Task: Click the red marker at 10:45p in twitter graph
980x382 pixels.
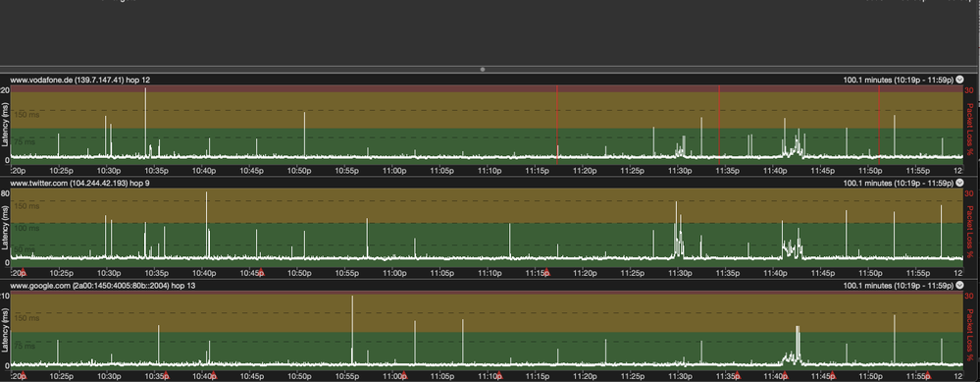Action: [261, 272]
